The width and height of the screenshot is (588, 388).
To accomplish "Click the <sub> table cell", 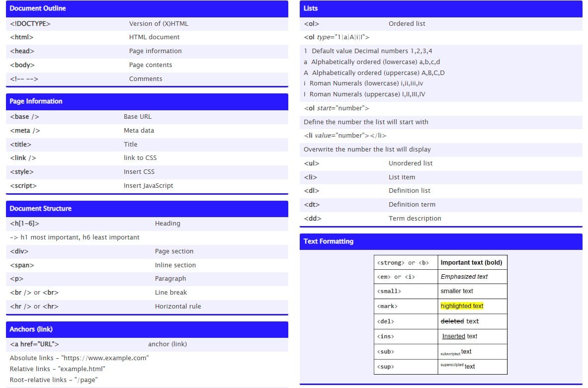I will pyautogui.click(x=406, y=352).
